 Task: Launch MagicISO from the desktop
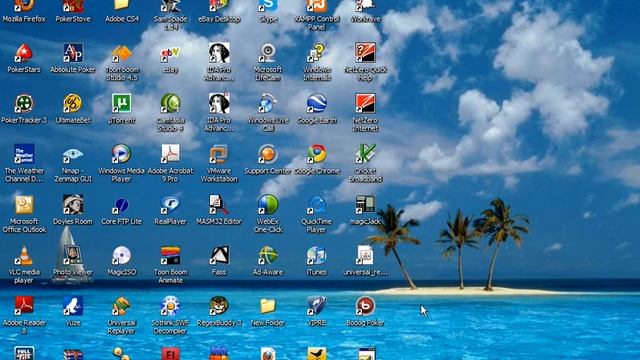pos(122,256)
